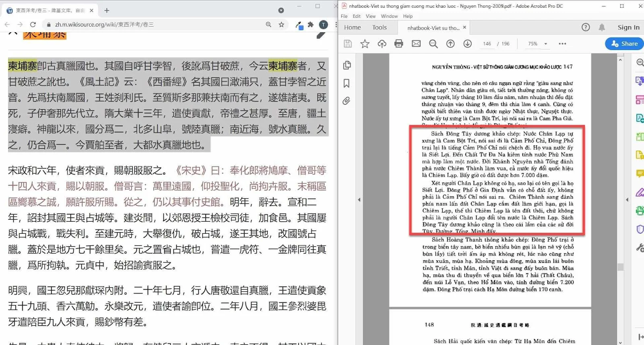Image resolution: width=644 pixels, height=345 pixels.
Task: Click the Share button in Acrobat
Action: (x=624, y=44)
